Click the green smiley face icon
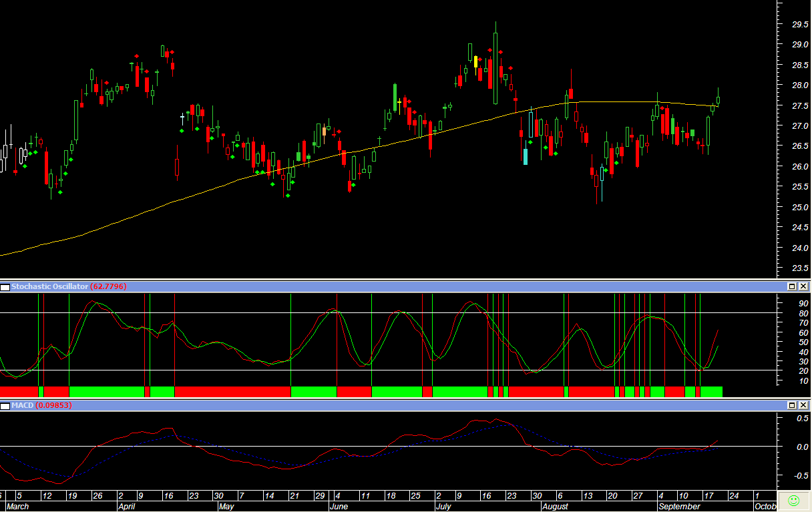Screen dimensions: 812x512 click(793, 500)
